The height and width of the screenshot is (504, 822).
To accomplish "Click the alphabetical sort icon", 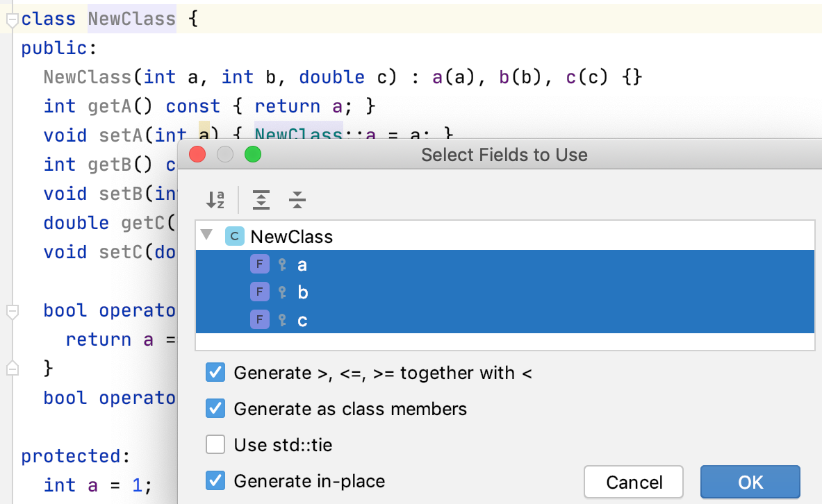I will pos(215,199).
